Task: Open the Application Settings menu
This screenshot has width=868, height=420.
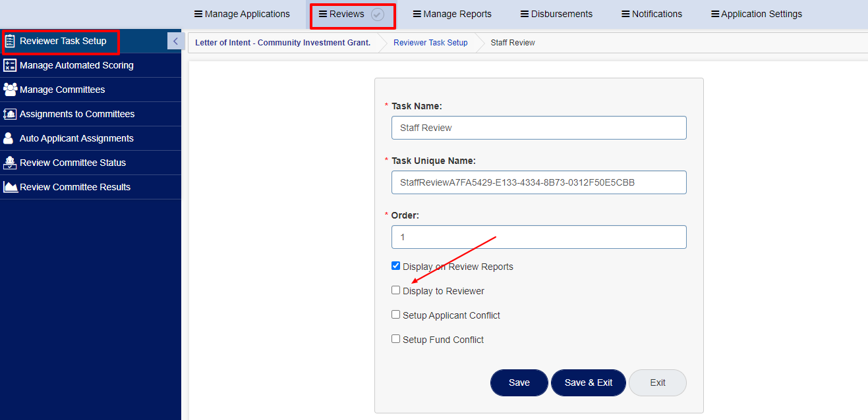Action: [x=757, y=14]
